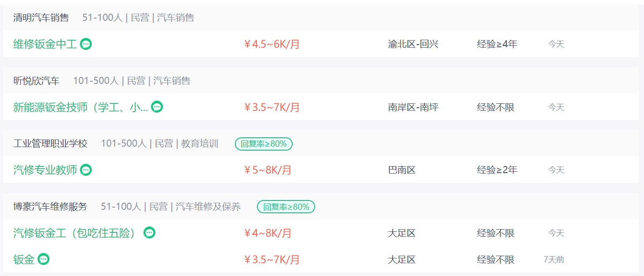Open chat icon beside 维修钣金中工
The width and height of the screenshot is (644, 276).
coord(86,44)
